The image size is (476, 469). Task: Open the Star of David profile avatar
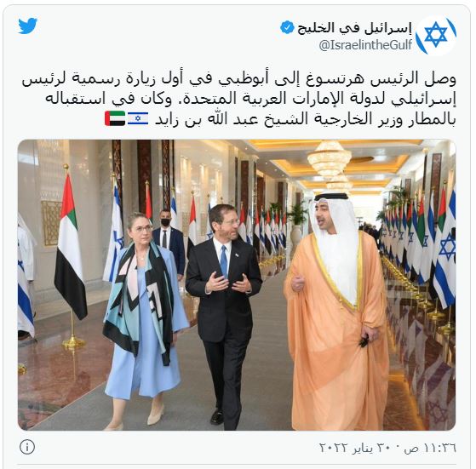(436, 34)
